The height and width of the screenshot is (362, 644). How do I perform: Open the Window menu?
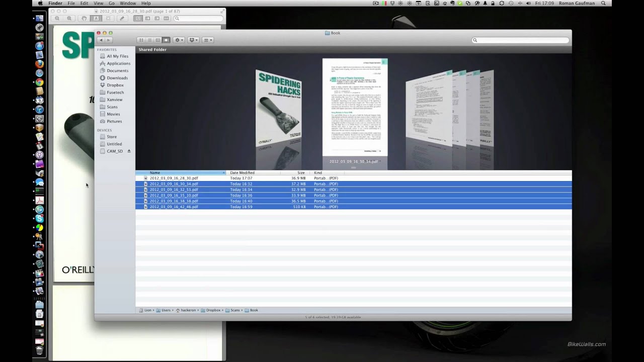tap(128, 3)
